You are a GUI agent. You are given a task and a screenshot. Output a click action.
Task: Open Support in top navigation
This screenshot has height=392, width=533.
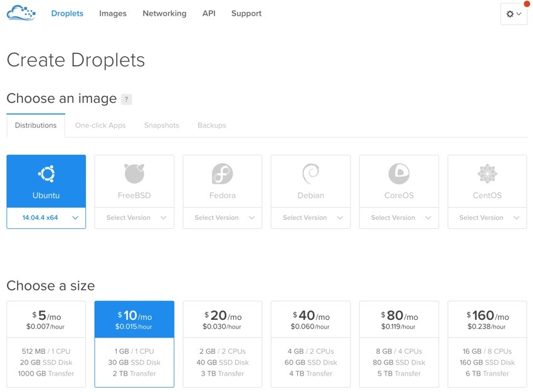tap(246, 13)
